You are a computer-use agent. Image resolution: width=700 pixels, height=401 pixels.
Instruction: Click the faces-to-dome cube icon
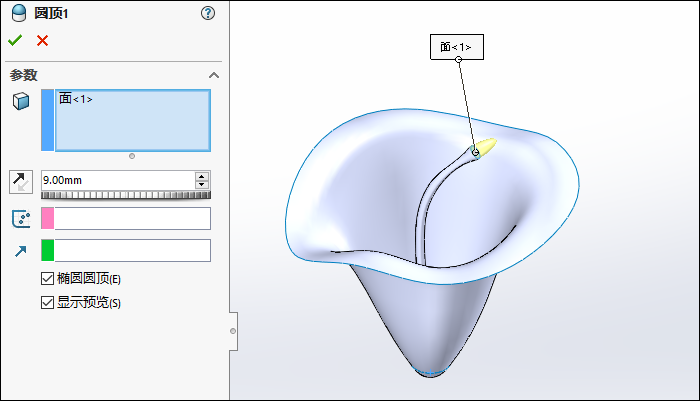point(21,101)
